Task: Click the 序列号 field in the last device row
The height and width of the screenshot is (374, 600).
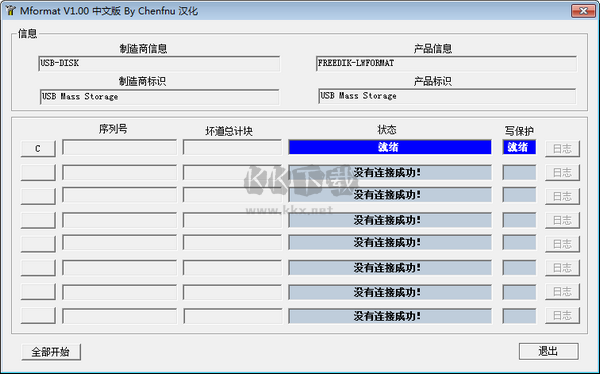Action: tap(119, 316)
